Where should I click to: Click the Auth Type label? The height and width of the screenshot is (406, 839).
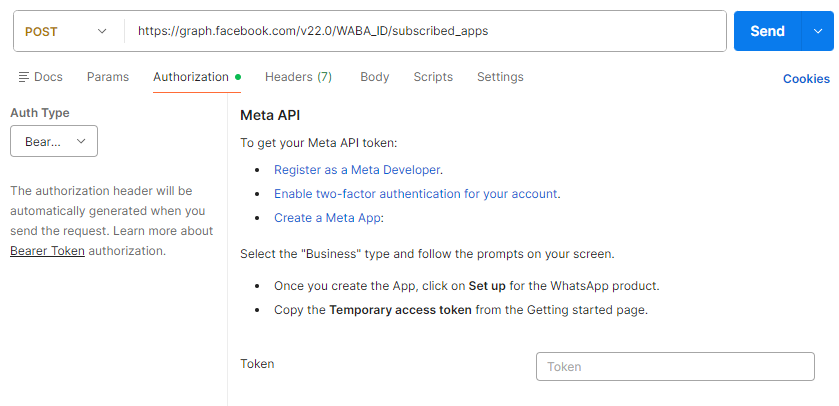pos(40,113)
